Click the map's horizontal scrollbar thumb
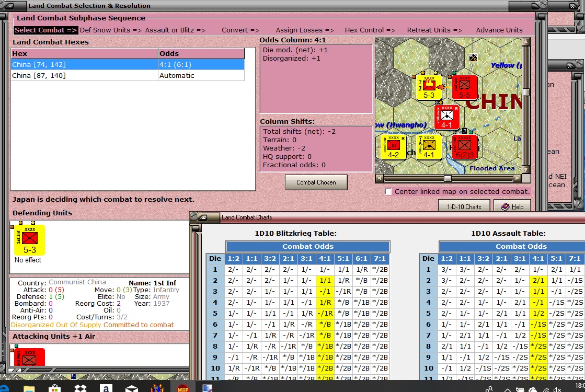This screenshot has height=392, width=585. pos(448,178)
